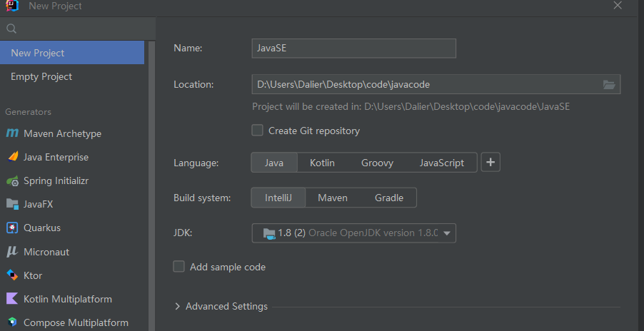
Task: Enable Create Git repository checkbox
Action: pos(258,131)
